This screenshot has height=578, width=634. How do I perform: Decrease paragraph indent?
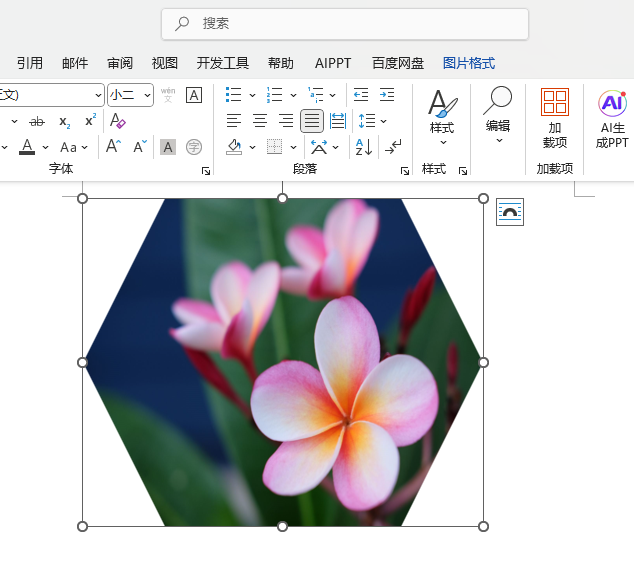pos(361,95)
